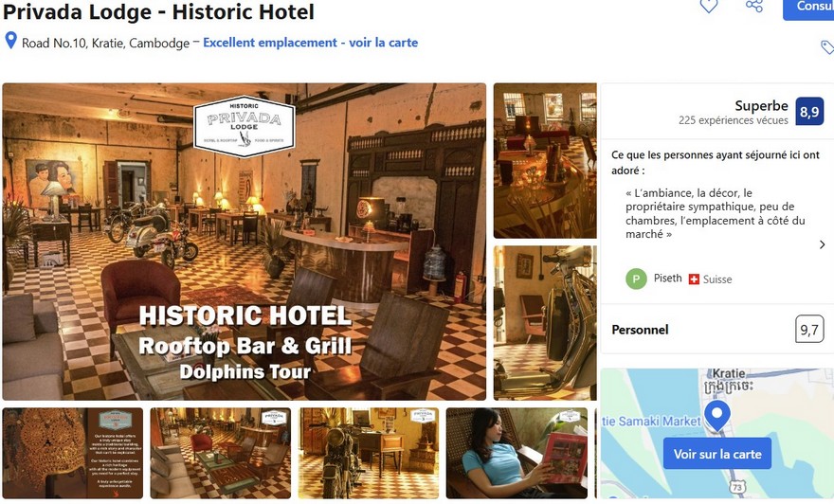
Task: Open the share icon options
Action: tap(753, 6)
